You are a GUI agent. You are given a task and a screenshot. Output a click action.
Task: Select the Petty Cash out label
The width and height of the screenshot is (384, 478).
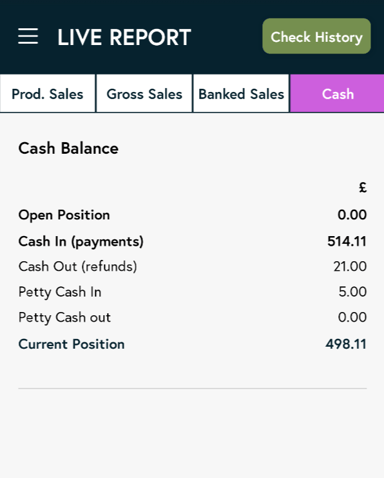tap(64, 317)
